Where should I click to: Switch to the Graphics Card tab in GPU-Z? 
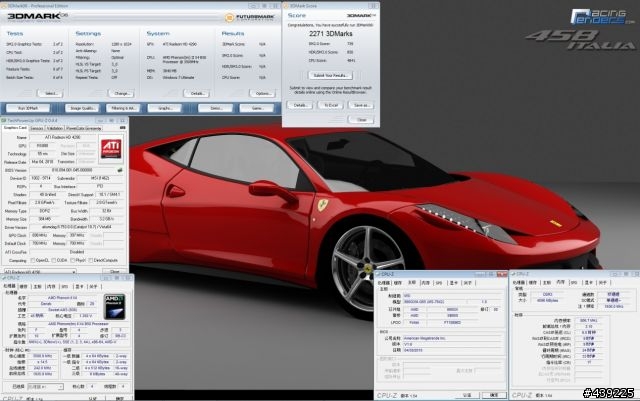pos(15,128)
